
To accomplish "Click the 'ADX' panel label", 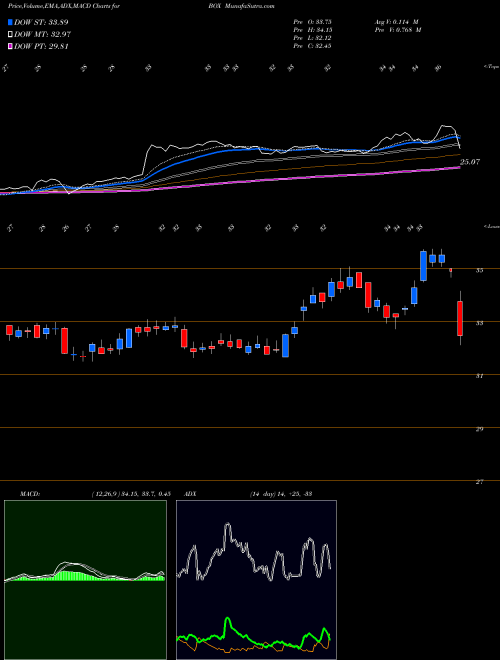I will coord(191,494).
